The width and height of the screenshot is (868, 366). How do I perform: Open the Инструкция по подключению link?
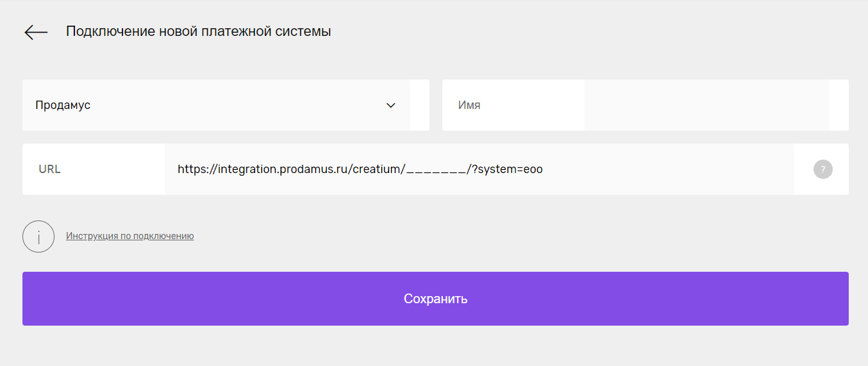(129, 236)
